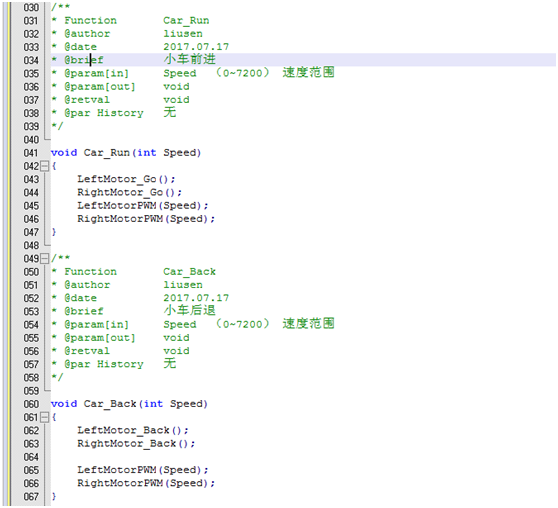558x508 pixels.
Task: Click the function name Car_Back in definition
Action: click(110, 404)
